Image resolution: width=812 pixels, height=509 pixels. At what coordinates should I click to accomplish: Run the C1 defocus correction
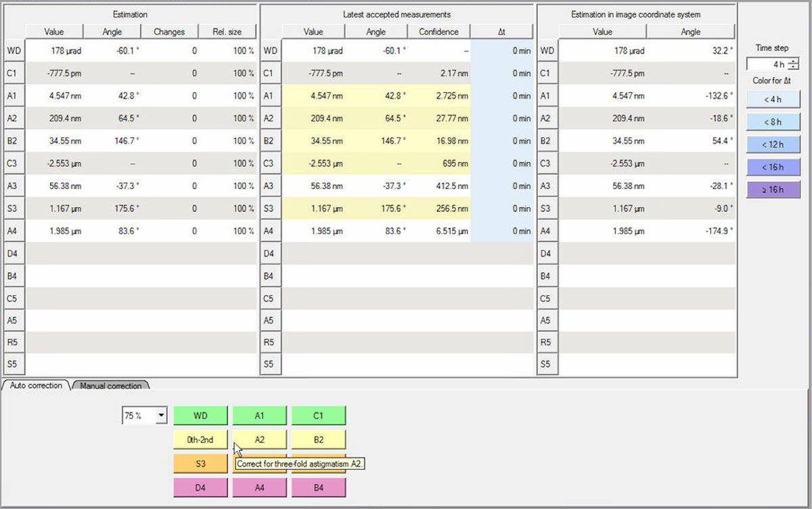[x=318, y=415]
